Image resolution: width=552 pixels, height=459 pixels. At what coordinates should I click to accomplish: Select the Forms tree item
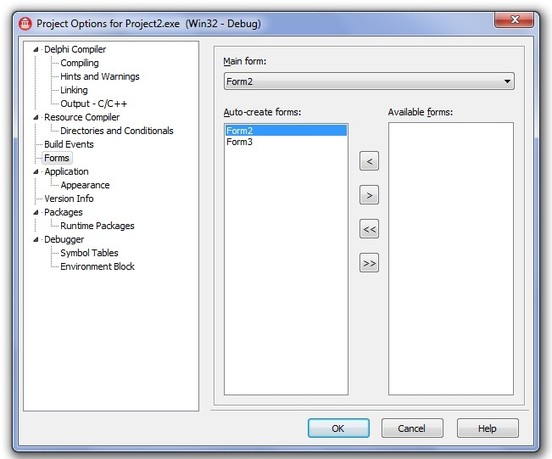57,158
